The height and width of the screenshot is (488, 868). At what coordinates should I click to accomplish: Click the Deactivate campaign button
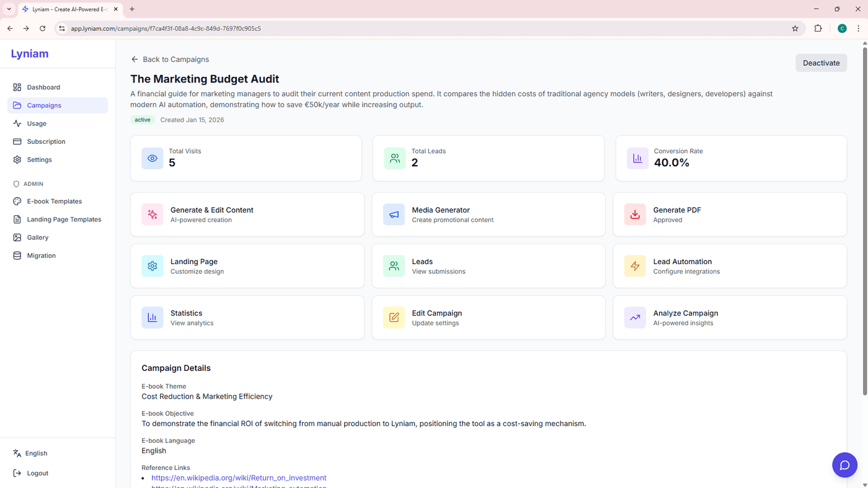[x=821, y=63]
